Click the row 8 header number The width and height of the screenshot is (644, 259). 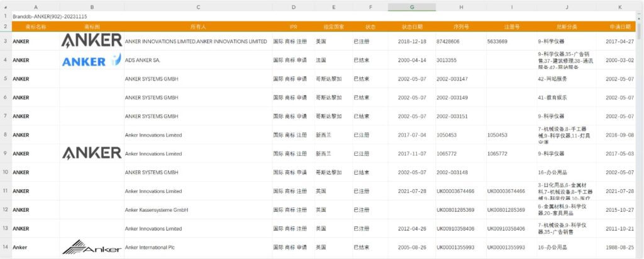pyautogui.click(x=5, y=135)
